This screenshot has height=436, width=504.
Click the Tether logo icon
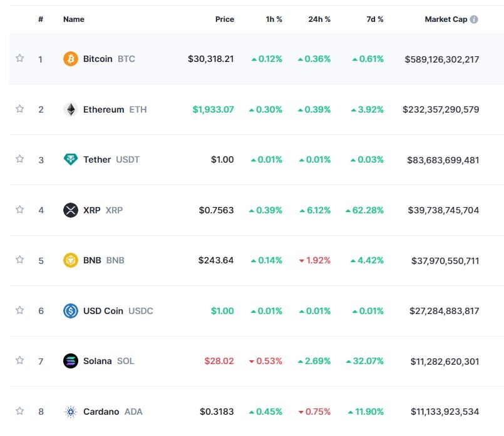71,160
